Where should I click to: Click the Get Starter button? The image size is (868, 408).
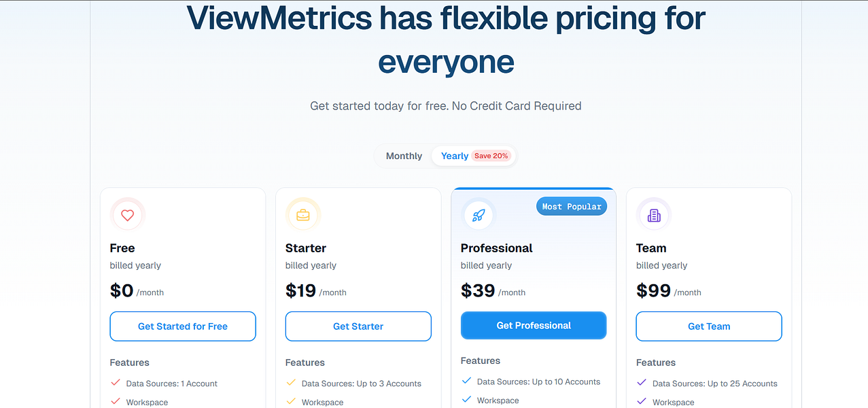tap(358, 326)
